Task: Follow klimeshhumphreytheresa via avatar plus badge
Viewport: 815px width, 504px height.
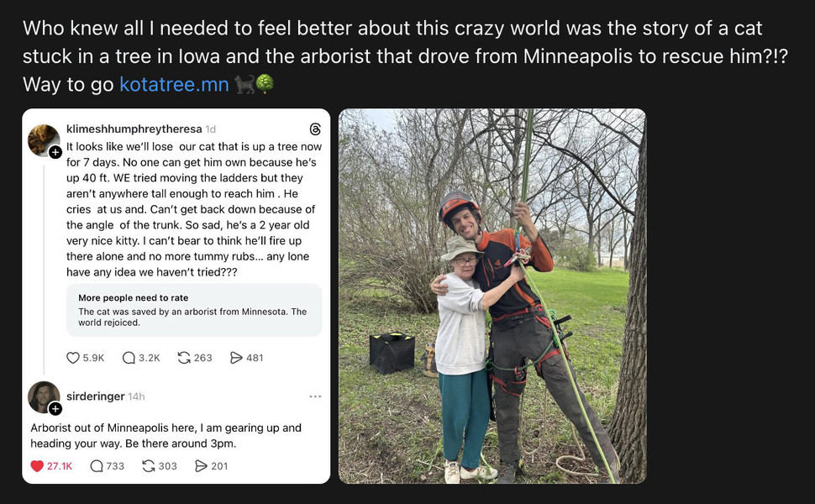Action: (55, 152)
